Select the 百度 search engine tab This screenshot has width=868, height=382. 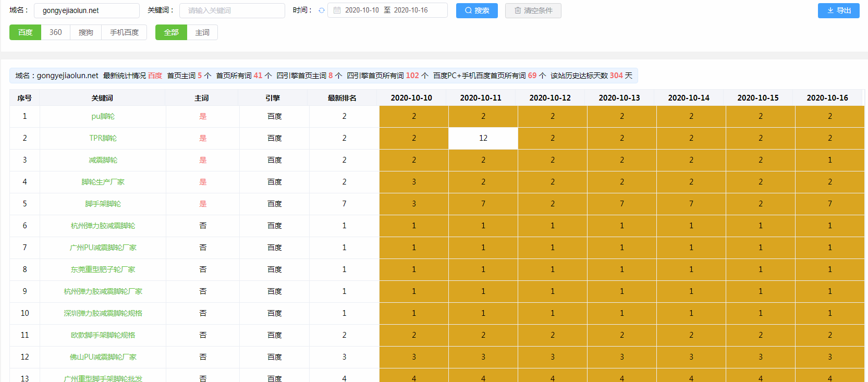click(25, 32)
